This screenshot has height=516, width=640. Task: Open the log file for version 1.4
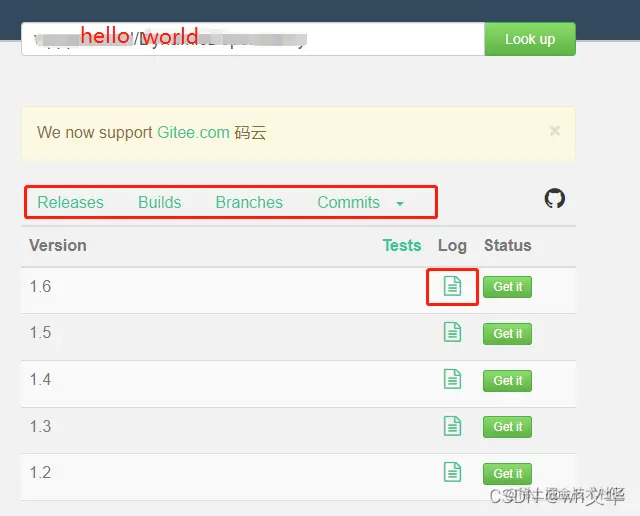pyautogui.click(x=452, y=379)
